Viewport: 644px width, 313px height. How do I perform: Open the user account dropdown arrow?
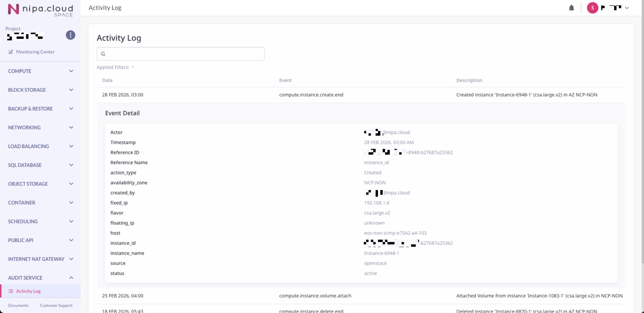627,8
